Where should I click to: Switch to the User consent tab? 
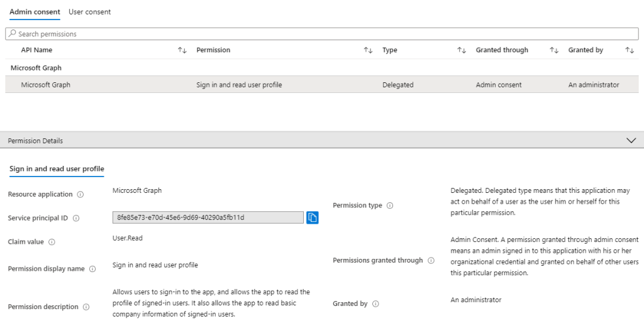pyautogui.click(x=89, y=12)
